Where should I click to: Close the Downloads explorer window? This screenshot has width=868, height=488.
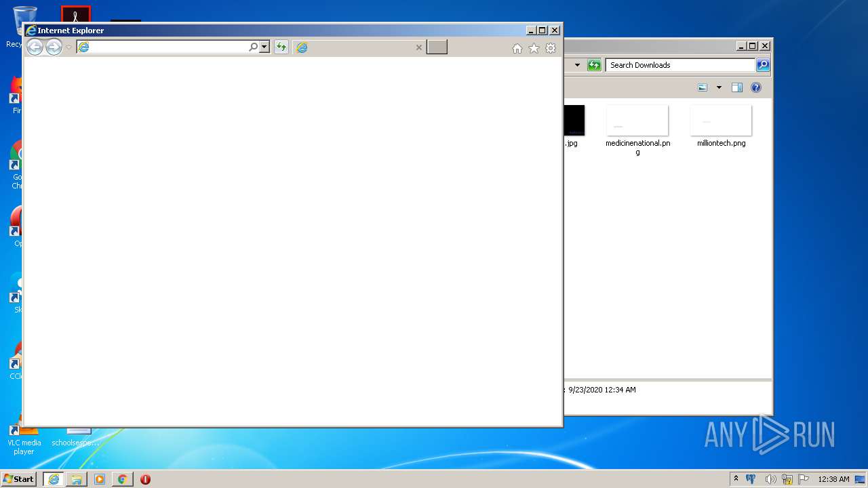click(765, 46)
